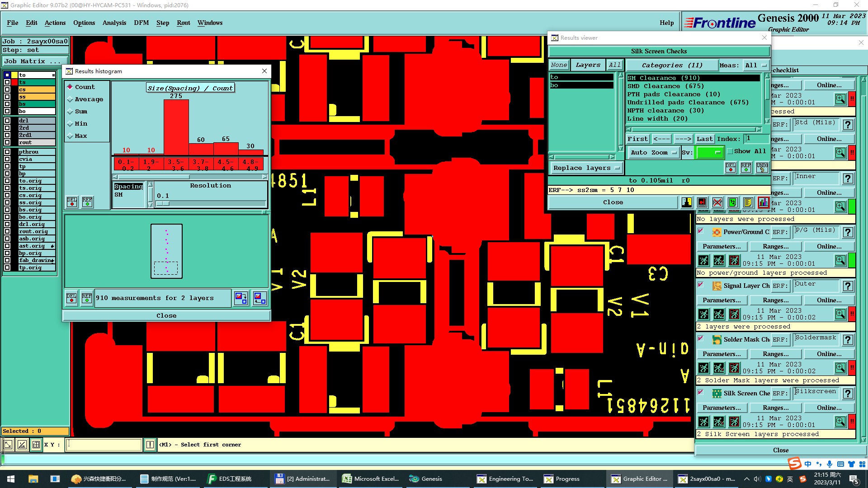Select the Max radio option
868x488 pixels.
pyautogui.click(x=77, y=136)
